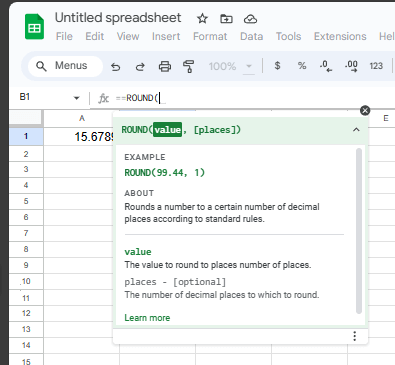View cloud document status icon
395x365 pixels.
(250, 19)
